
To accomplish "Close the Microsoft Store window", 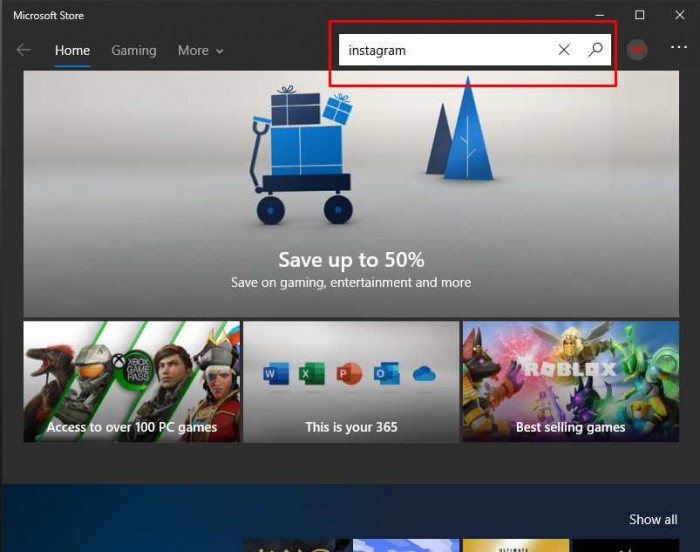I will click(x=679, y=15).
